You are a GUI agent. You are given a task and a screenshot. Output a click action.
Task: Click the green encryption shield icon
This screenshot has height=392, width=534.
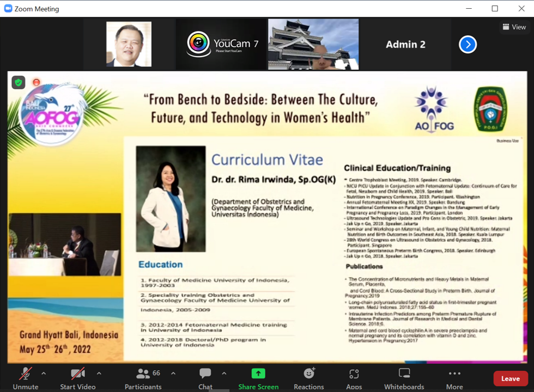pos(19,82)
